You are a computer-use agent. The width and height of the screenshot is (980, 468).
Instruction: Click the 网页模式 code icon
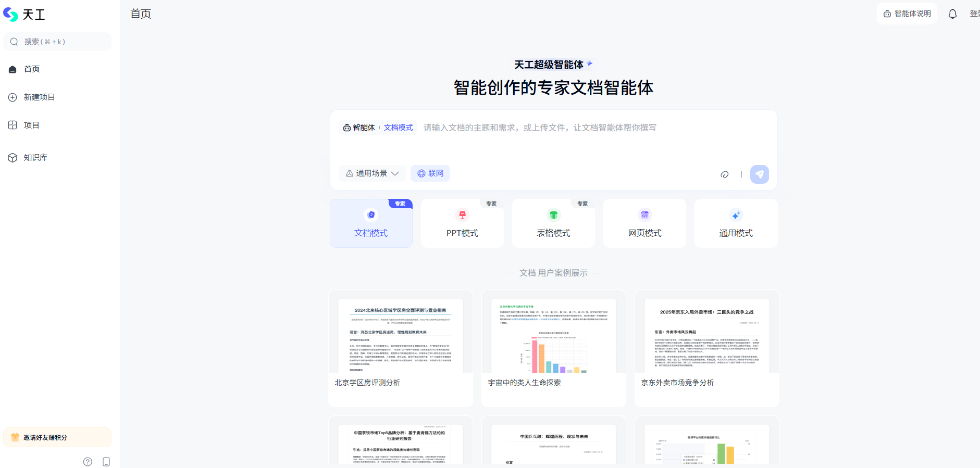click(644, 214)
